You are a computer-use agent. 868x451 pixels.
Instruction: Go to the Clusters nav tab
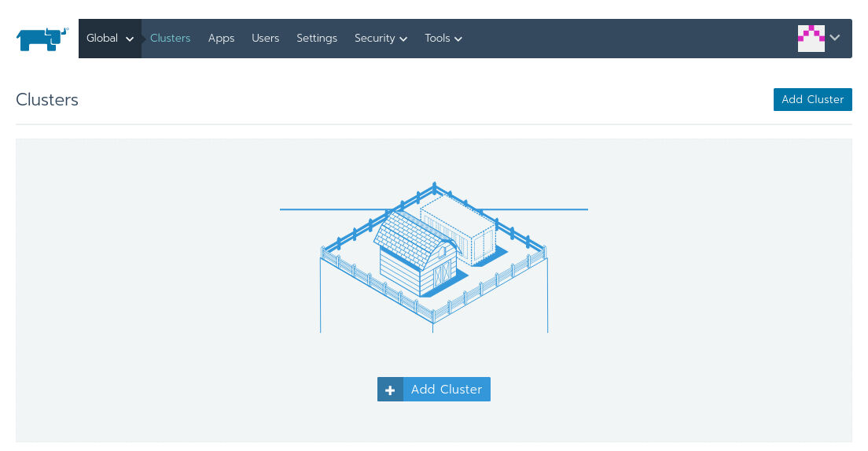170,39
